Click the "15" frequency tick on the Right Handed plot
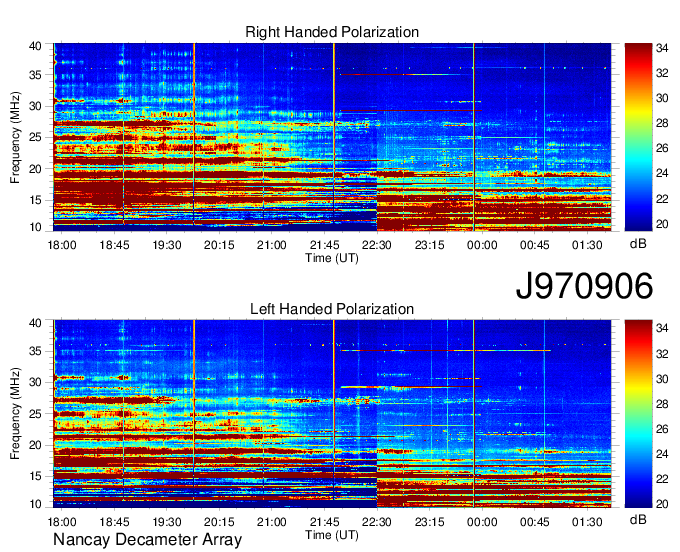Viewport: 680px width, 552px height. [x=35, y=200]
